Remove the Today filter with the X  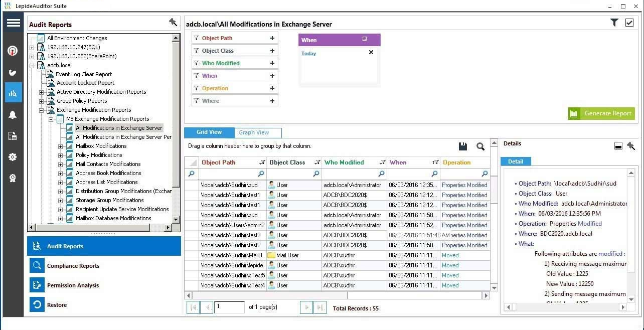pos(371,52)
